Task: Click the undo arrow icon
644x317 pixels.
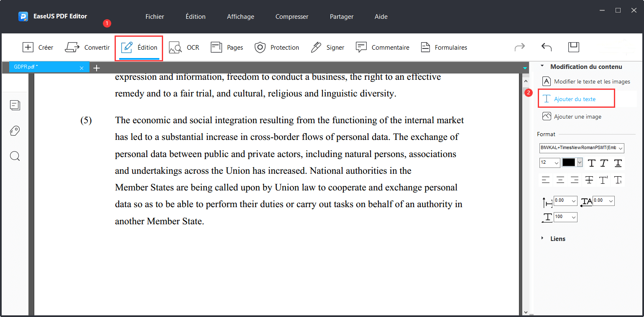Action: coord(547,47)
